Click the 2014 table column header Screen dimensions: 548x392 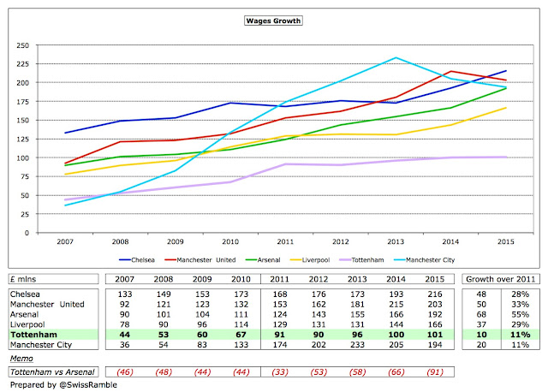396,279
